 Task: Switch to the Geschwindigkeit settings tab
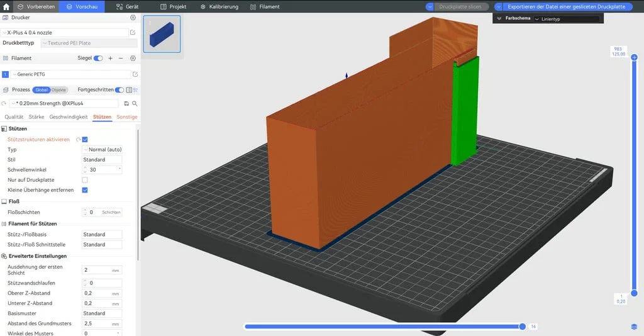pyautogui.click(x=69, y=117)
